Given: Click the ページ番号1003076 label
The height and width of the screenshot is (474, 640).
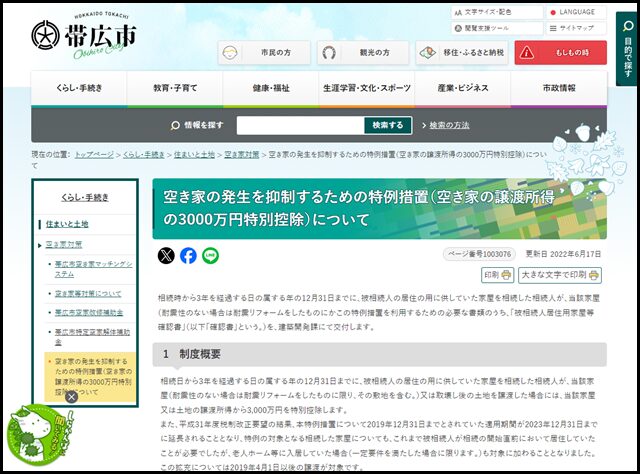Looking at the screenshot, I should pyautogui.click(x=479, y=254).
